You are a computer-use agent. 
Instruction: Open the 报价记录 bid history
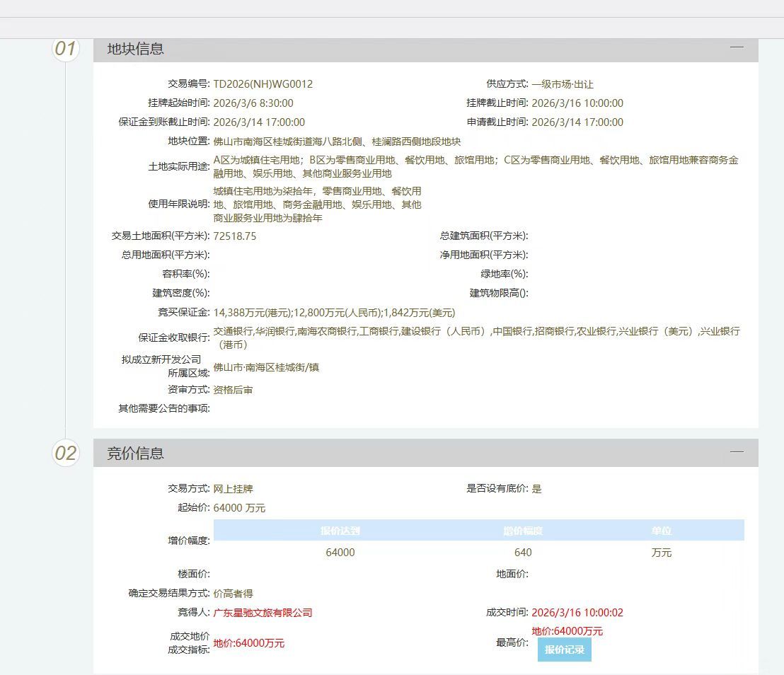pos(564,650)
